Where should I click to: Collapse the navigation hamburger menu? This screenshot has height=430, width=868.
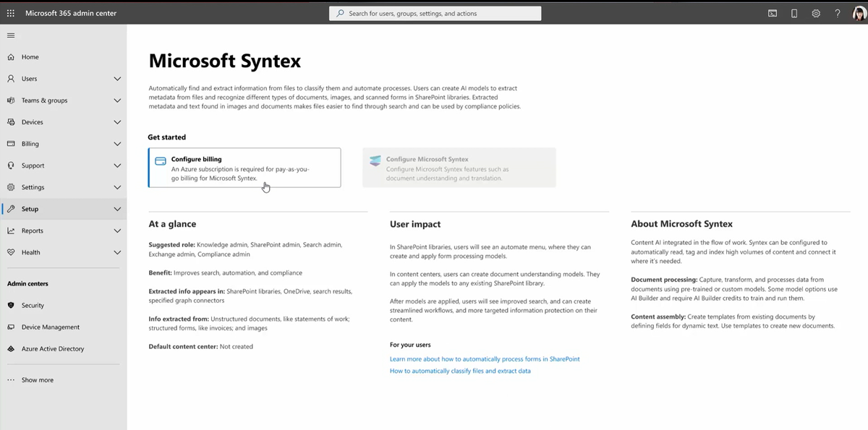click(x=10, y=35)
